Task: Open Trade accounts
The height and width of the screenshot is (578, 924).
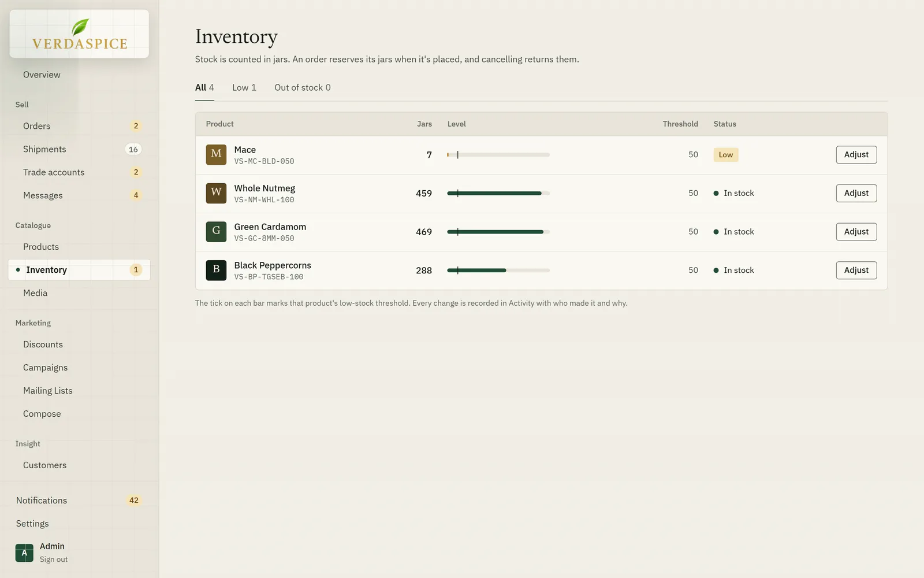Action: pyautogui.click(x=79, y=172)
